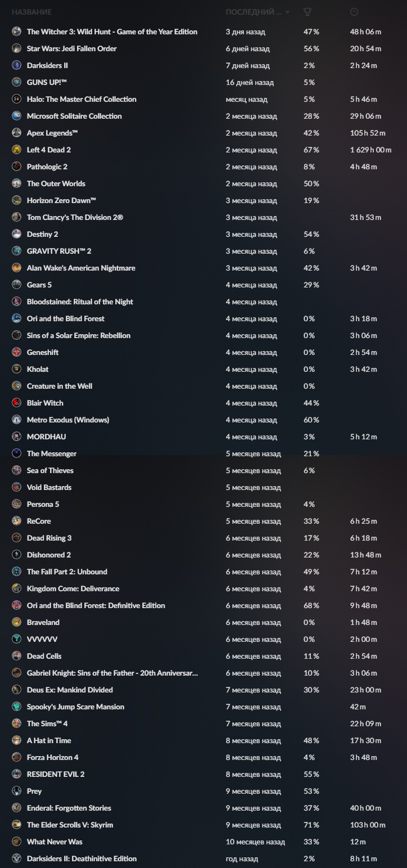
Task: Select Darksiders II: Deathinitive Edition
Action: 82,859
